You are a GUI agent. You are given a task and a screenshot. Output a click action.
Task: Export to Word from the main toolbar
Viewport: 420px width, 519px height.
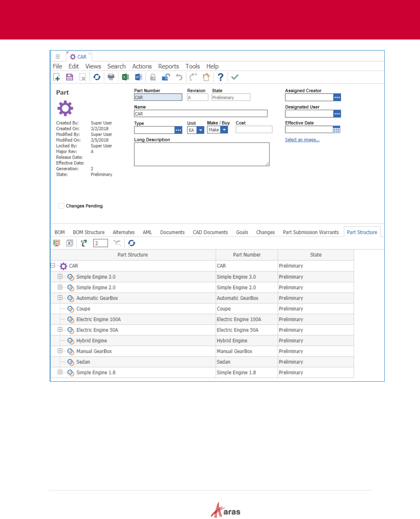tap(139, 77)
